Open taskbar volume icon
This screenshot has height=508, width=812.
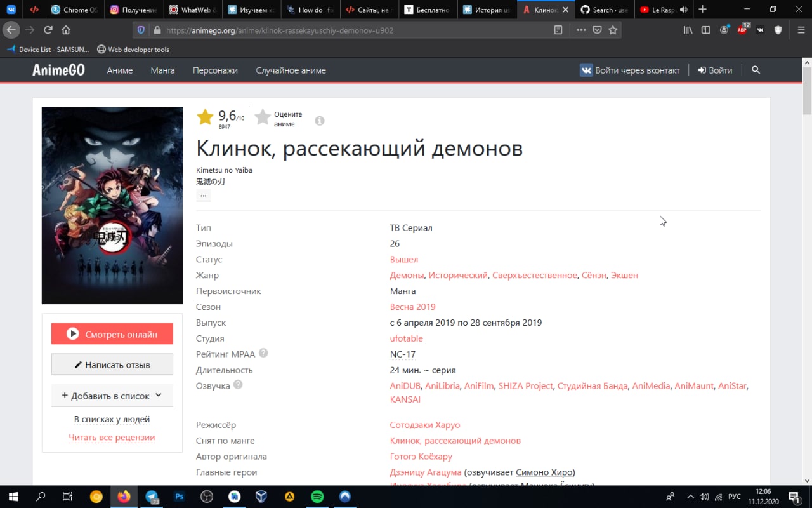tap(704, 497)
